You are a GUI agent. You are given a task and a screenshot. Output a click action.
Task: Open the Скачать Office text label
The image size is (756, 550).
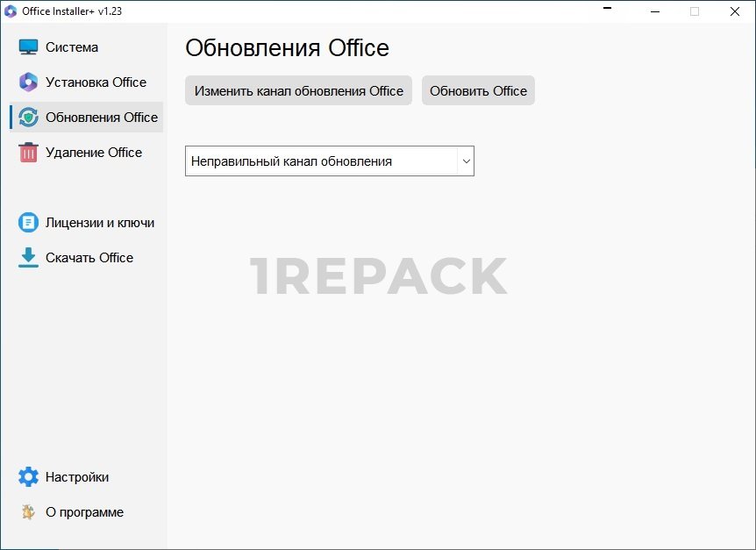click(x=89, y=258)
